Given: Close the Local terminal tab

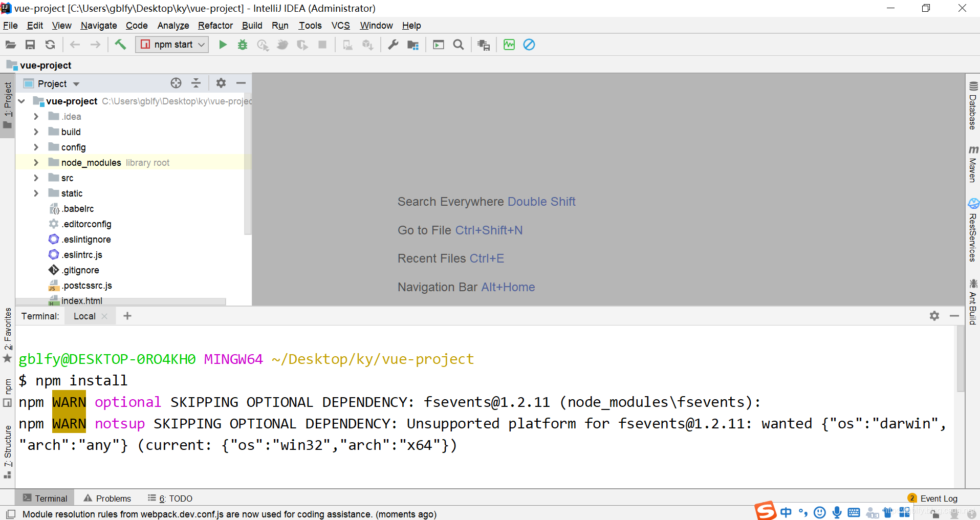Looking at the screenshot, I should [104, 316].
